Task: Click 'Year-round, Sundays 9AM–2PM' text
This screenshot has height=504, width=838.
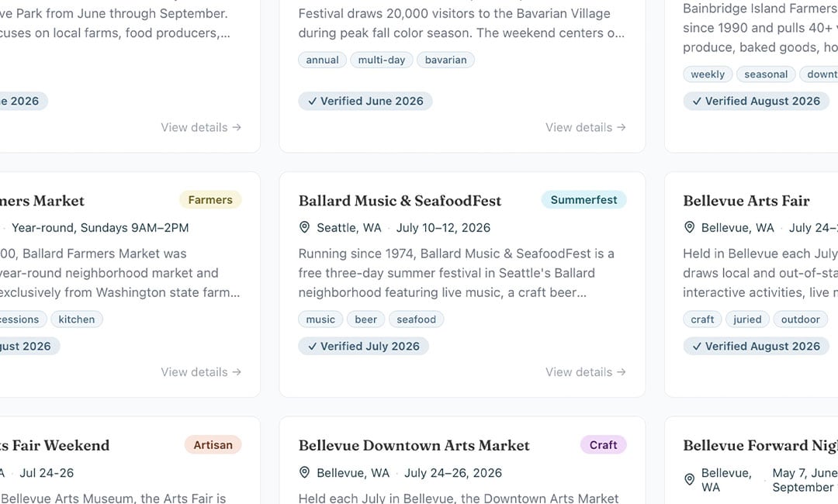Action: tap(100, 228)
